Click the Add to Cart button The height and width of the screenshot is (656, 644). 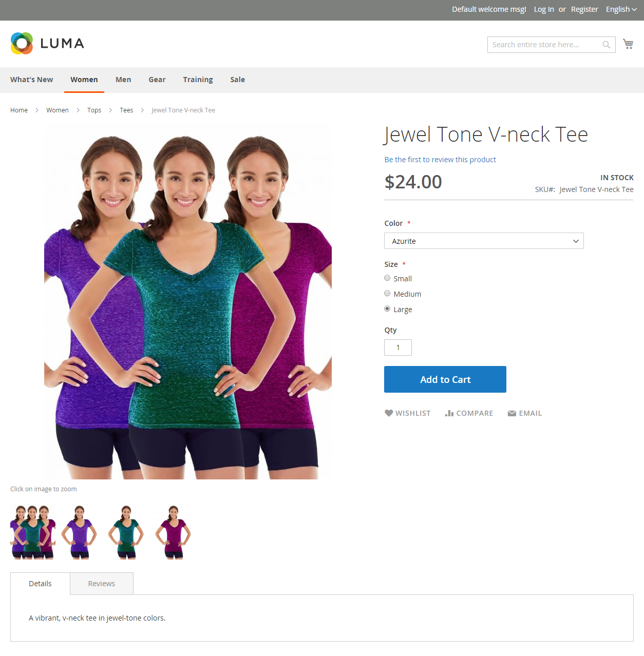[x=445, y=379]
